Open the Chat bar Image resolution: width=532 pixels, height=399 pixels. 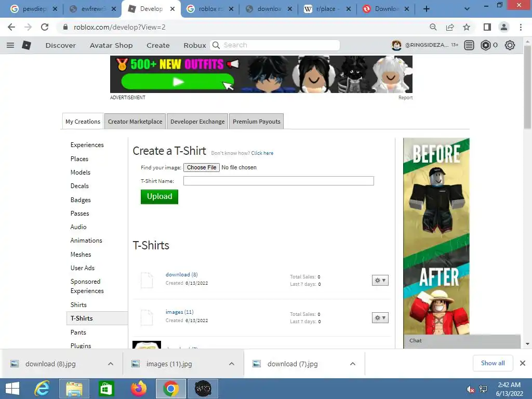(x=462, y=341)
